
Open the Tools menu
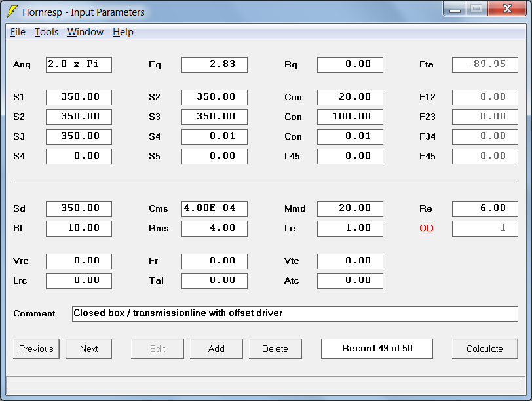point(47,32)
